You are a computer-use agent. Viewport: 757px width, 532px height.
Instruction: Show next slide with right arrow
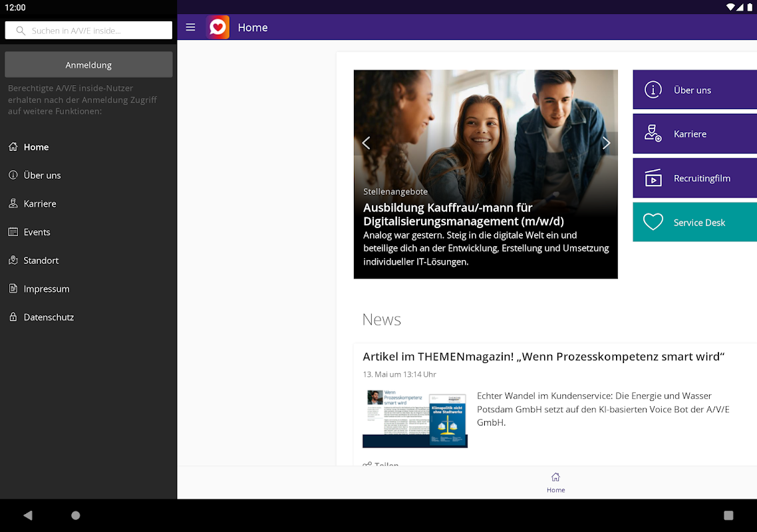coord(606,143)
